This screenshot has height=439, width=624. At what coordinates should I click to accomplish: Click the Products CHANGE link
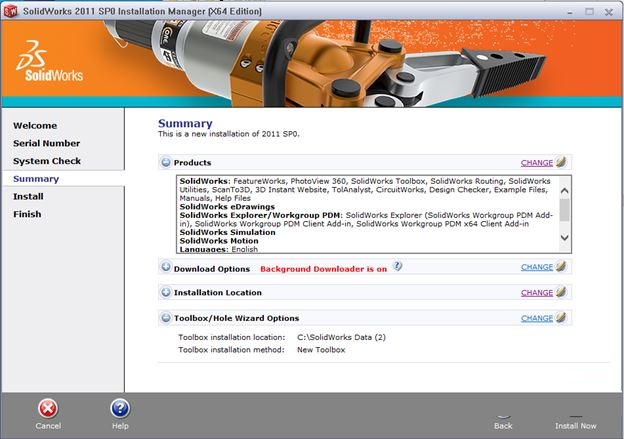click(536, 163)
